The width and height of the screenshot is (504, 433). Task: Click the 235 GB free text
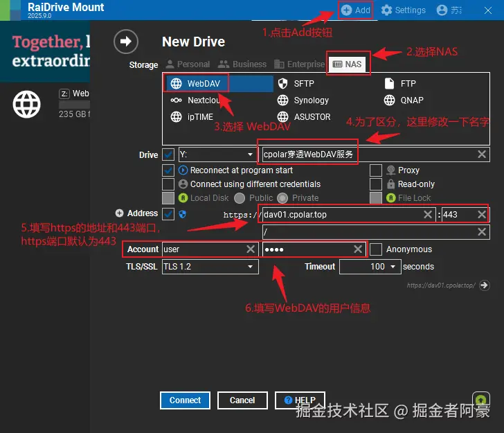[x=74, y=114]
